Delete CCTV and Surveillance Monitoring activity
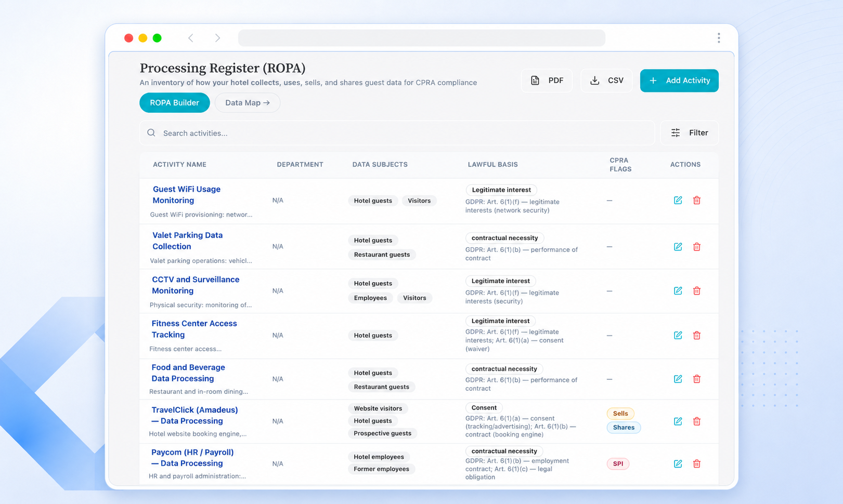Image resolution: width=843 pixels, height=504 pixels. click(x=697, y=290)
